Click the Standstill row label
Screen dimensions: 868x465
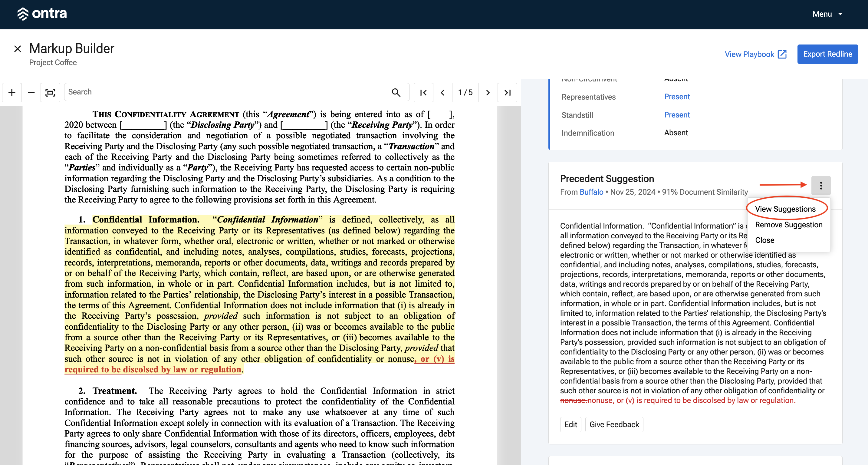pos(577,115)
